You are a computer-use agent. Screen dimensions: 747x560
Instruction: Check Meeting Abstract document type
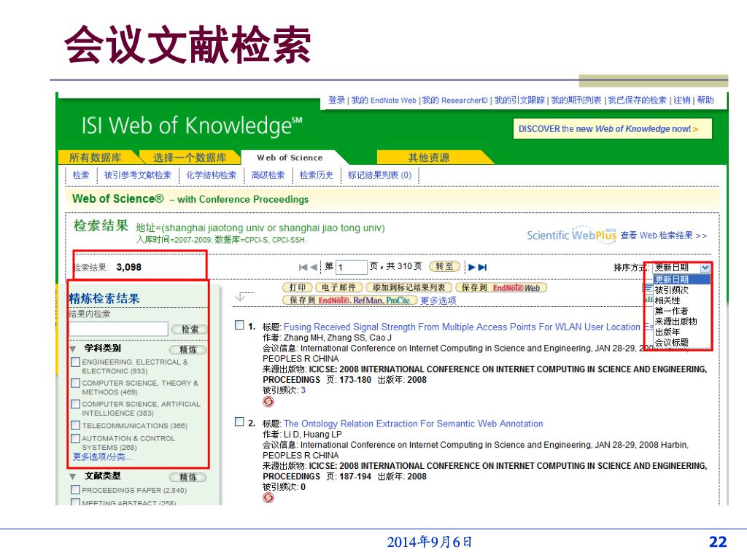click(75, 502)
